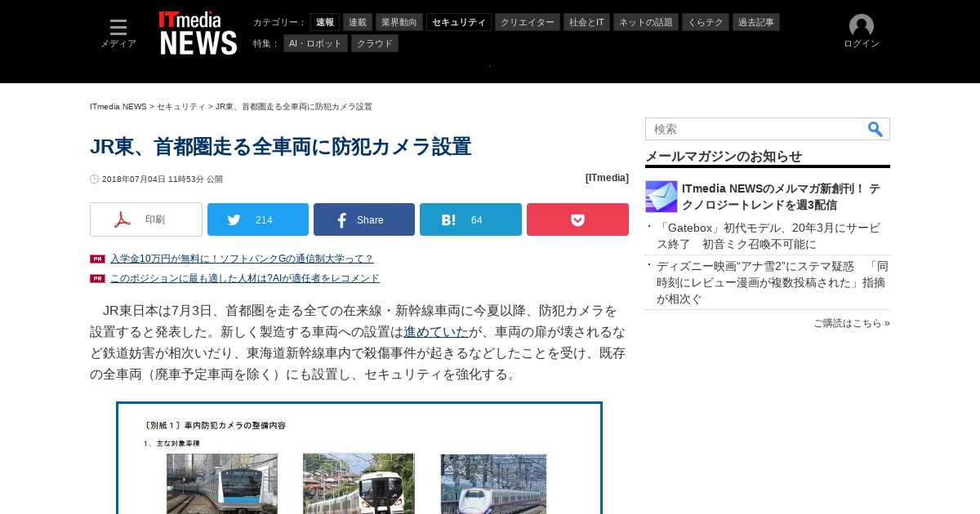This screenshot has height=514, width=980.
Task: Click ご購読はこちら subscribe link
Action: [x=852, y=323]
